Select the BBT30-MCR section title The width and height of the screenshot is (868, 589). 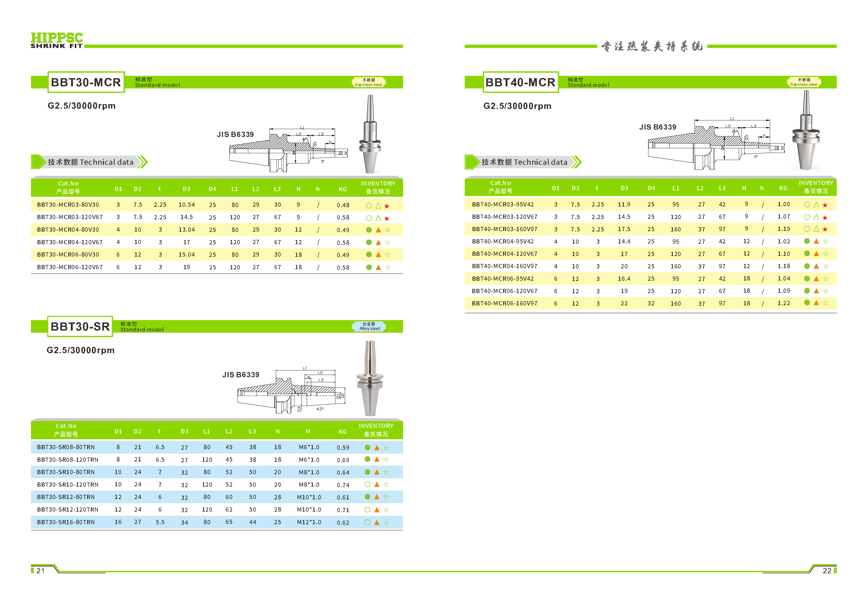pyautogui.click(x=86, y=82)
